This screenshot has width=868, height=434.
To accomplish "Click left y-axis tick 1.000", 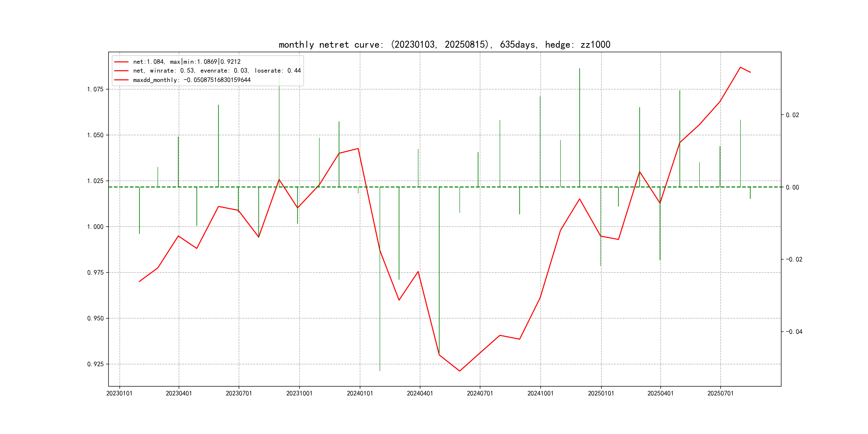I will 95,227.
